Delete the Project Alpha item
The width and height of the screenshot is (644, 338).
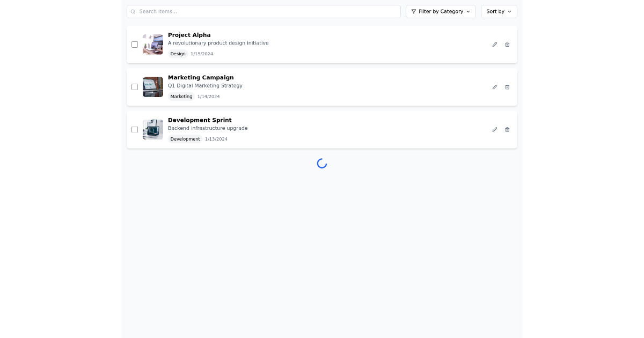507,45
